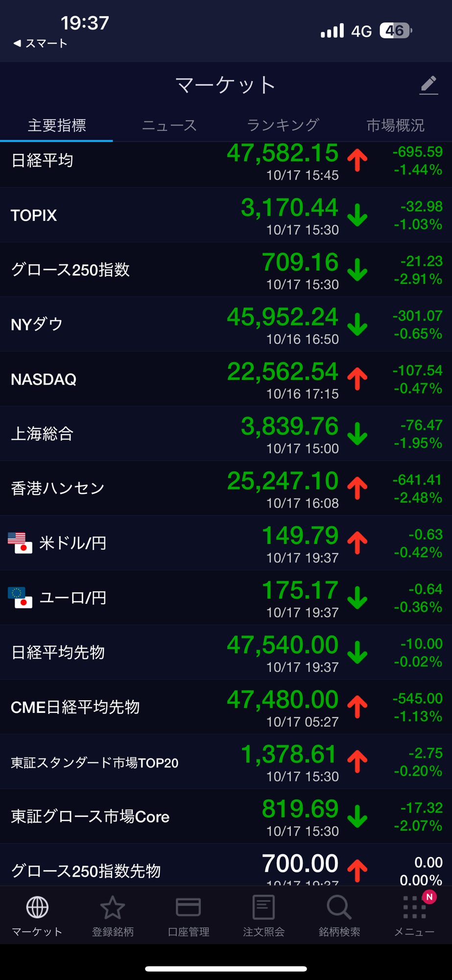Open 注文照会 document icon
The width and height of the screenshot is (452, 980).
tap(263, 907)
